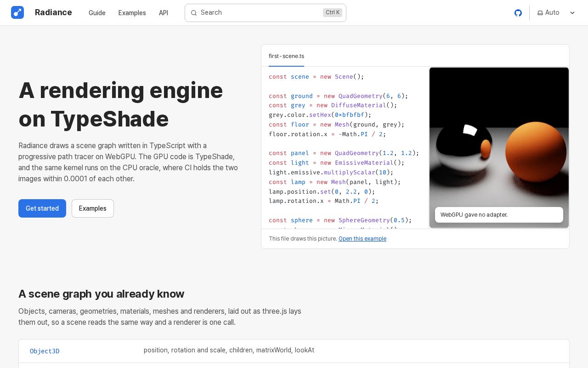
Task: Click the code line 'grey.color.setHex(0xbfbfbf);'
Action: click(x=320, y=115)
